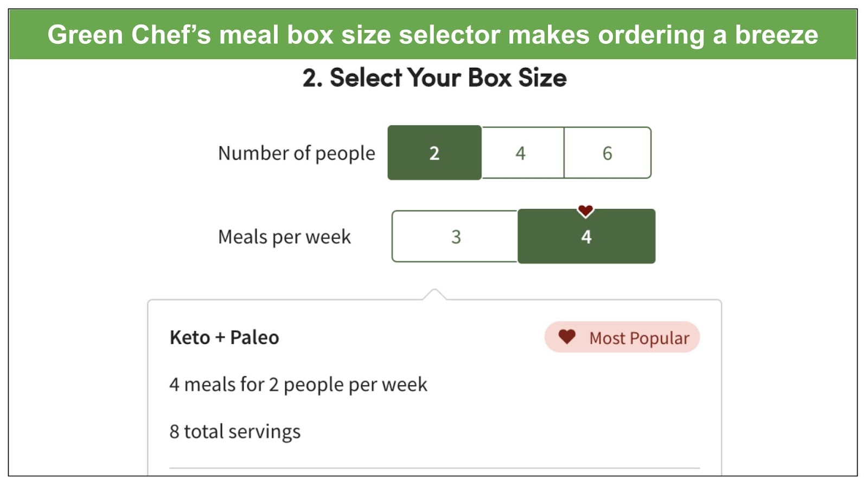Choose 3 meals per week
Viewport: 868px width, 488px height.
pos(455,236)
